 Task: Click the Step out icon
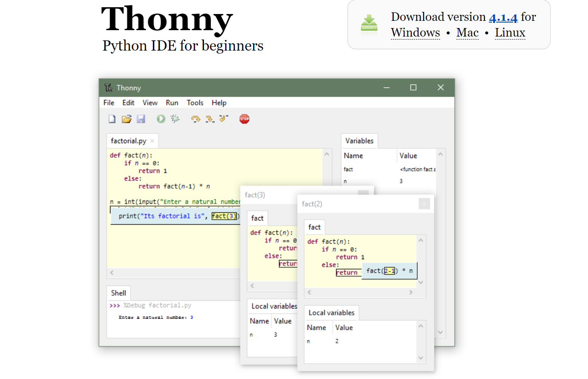tap(224, 119)
